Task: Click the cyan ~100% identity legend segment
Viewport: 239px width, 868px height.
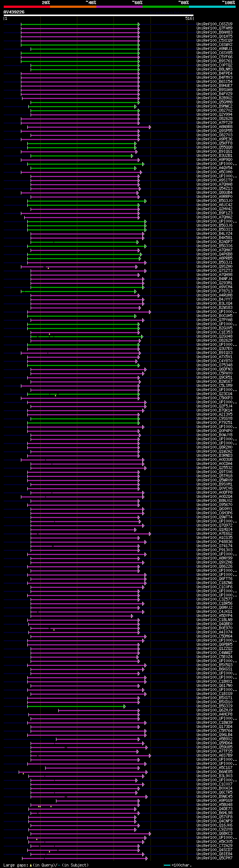Action: pos(212,7)
